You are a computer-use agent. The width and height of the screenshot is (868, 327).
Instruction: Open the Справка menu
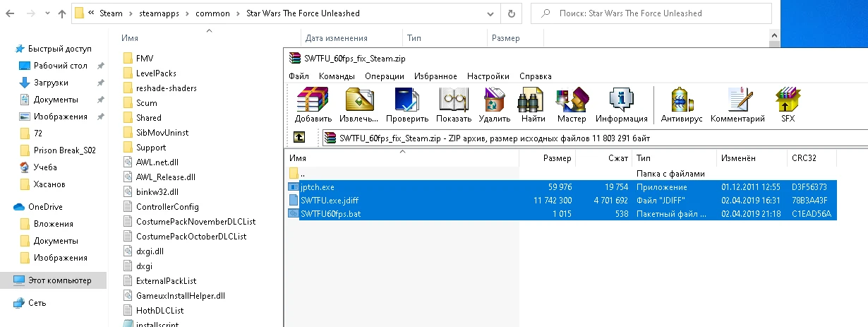[x=536, y=76]
